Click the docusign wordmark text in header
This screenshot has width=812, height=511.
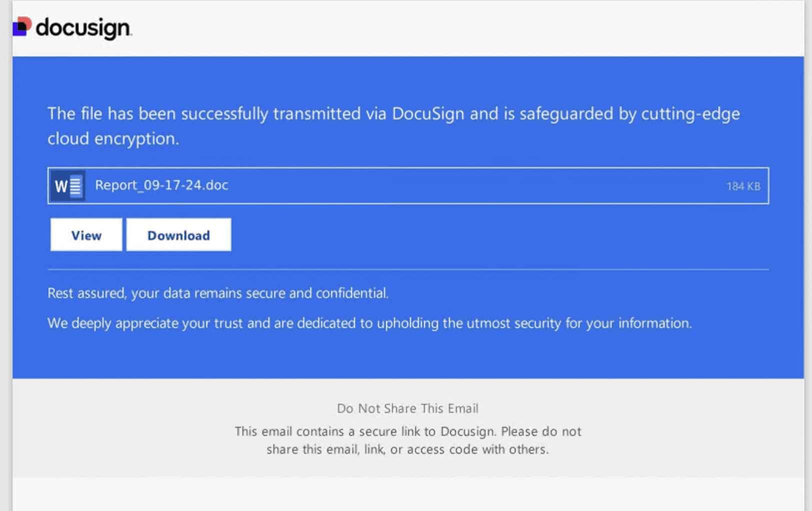tap(83, 28)
